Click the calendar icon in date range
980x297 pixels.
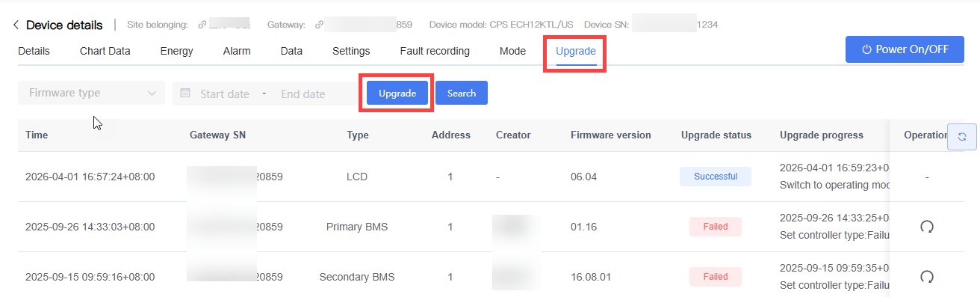(185, 94)
